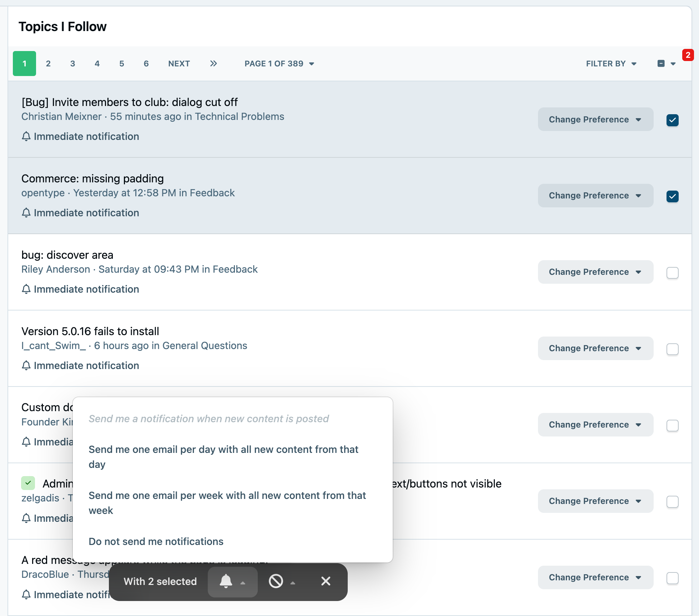Open Change Preference for DracoBlue's topic
The height and width of the screenshot is (616, 699).
(595, 577)
